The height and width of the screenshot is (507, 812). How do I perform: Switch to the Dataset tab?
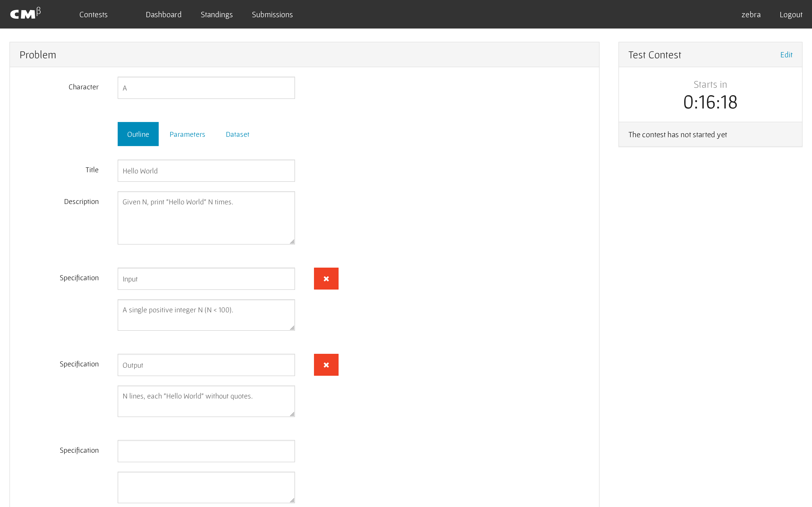click(x=237, y=134)
